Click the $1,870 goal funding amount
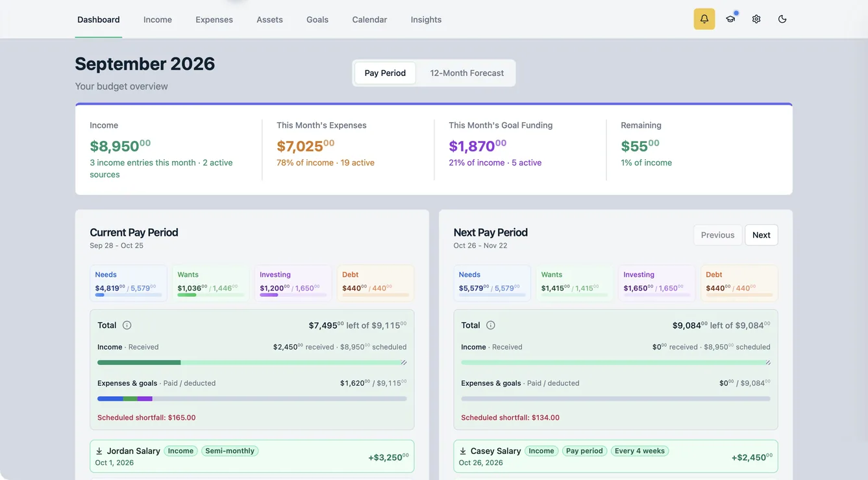 [x=478, y=145]
